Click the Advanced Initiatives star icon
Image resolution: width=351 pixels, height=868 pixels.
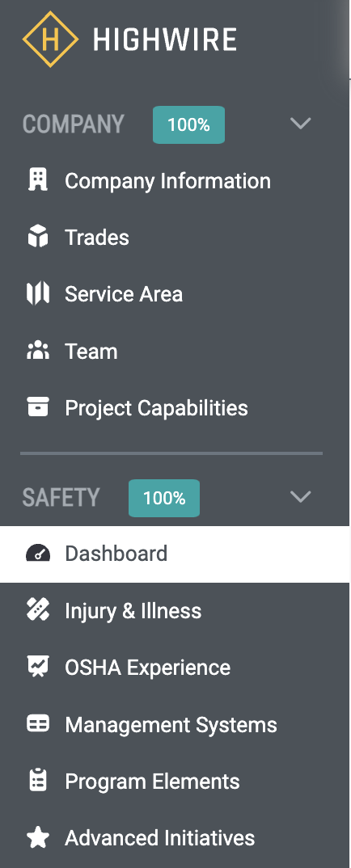[38, 837]
